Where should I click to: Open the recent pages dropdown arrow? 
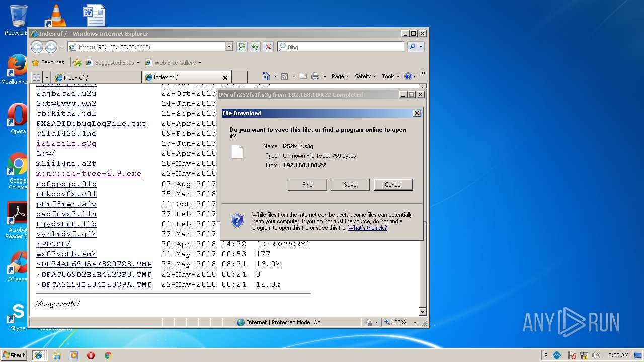(62, 47)
